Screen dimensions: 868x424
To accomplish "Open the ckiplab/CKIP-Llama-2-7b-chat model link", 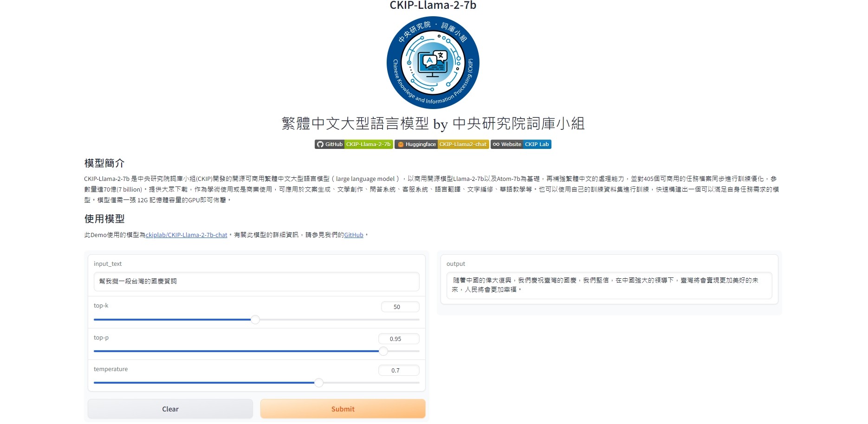I will tap(187, 235).
